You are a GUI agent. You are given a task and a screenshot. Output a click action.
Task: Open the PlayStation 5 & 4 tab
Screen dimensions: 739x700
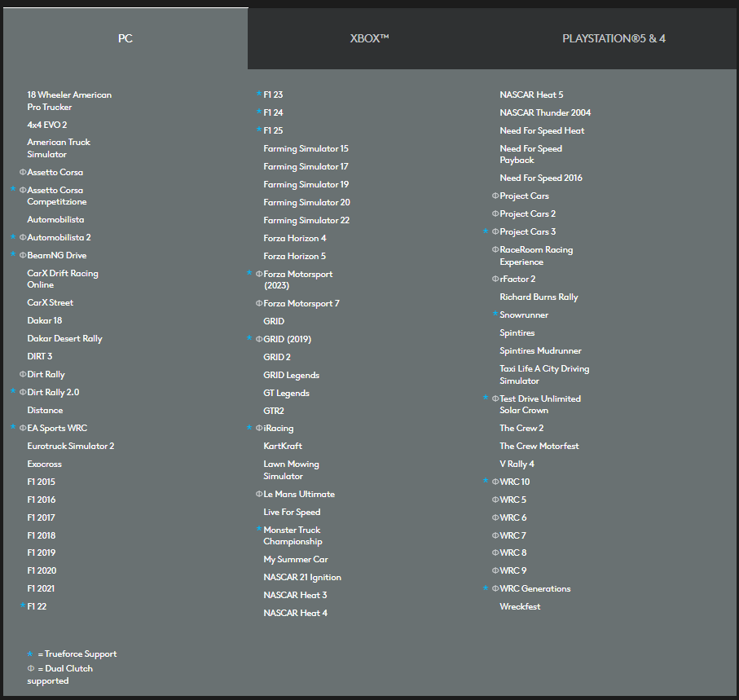(614, 38)
